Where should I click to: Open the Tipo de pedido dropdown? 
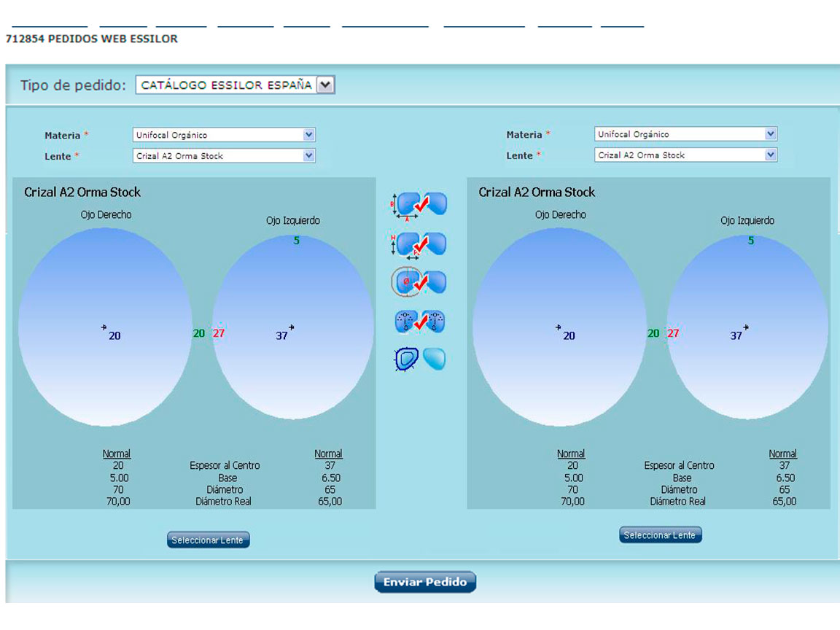click(236, 85)
